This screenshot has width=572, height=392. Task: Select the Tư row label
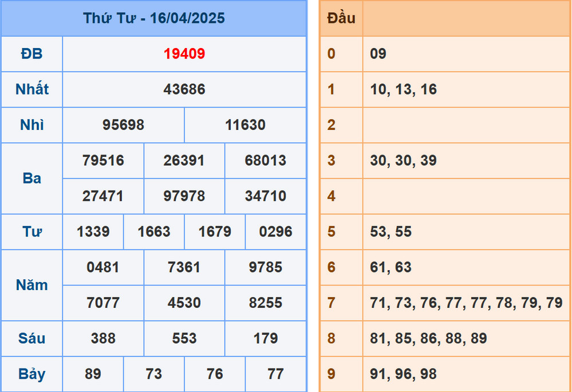(x=31, y=232)
